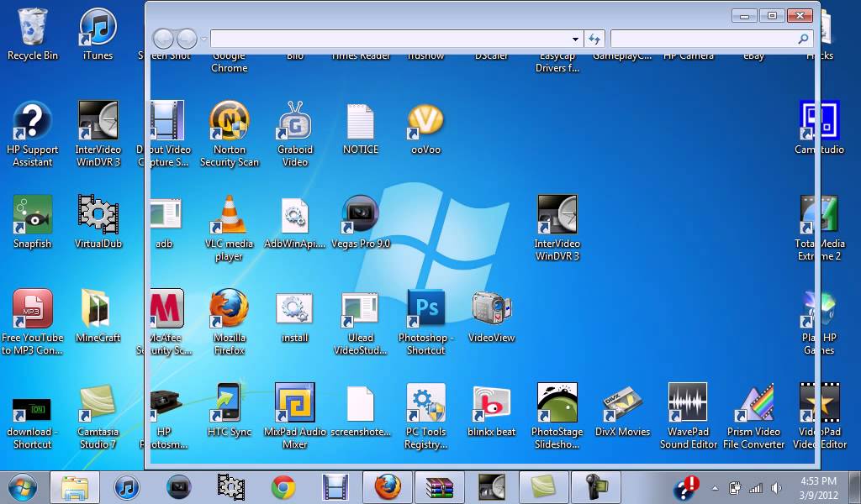Open the DivX Movies shortcut

(x=622, y=410)
